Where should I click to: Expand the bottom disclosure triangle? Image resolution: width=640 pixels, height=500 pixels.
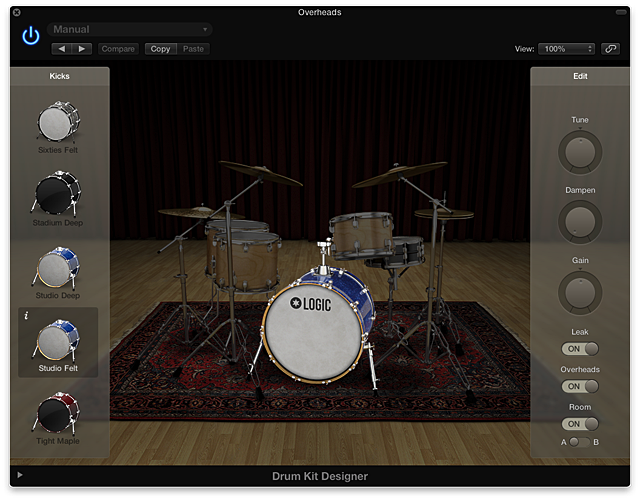tap(20, 475)
